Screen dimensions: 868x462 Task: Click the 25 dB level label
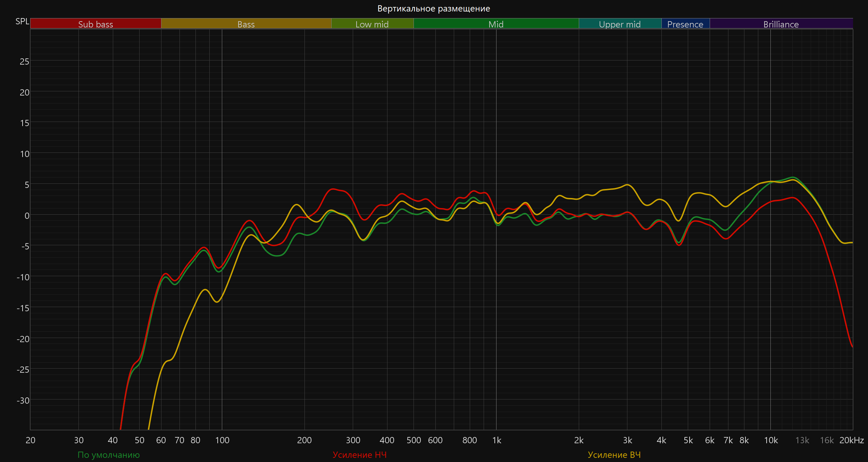click(x=24, y=61)
